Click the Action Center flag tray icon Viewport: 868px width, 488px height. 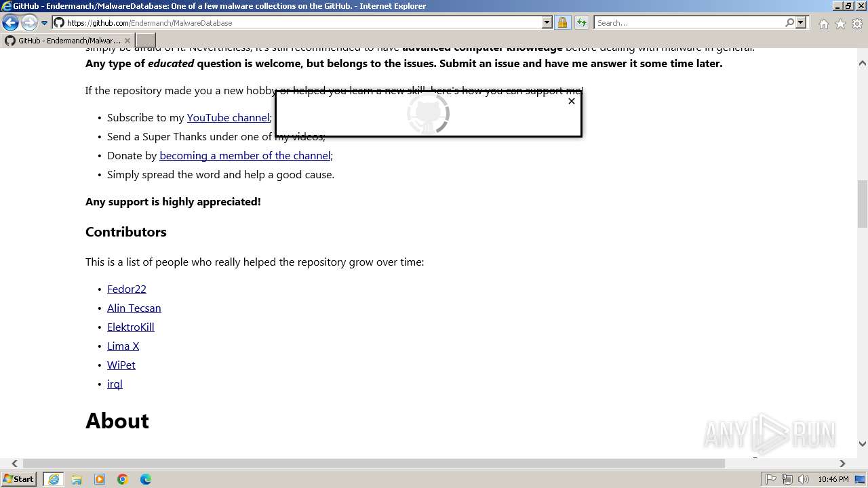[x=771, y=479]
